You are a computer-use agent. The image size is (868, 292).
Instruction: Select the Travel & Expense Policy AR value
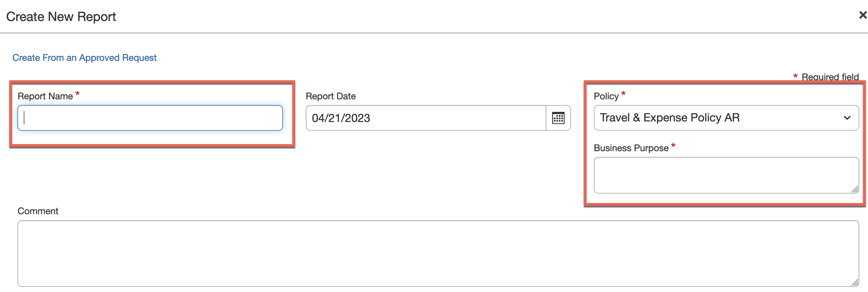[x=669, y=118]
